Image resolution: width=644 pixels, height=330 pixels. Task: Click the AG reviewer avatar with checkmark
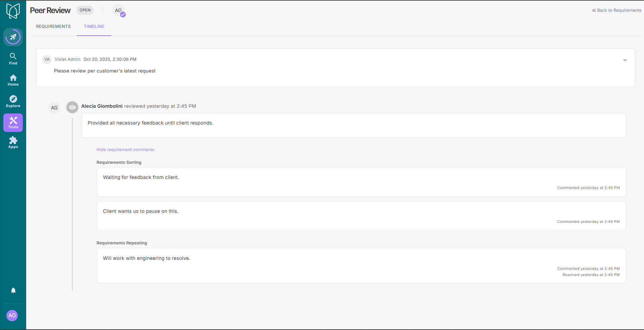[119, 11]
